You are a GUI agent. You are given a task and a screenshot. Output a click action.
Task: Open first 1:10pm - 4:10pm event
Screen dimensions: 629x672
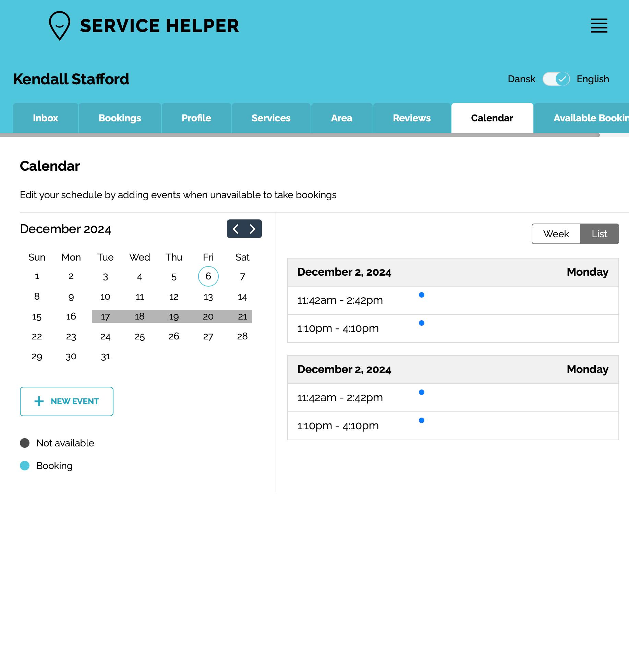pos(453,328)
